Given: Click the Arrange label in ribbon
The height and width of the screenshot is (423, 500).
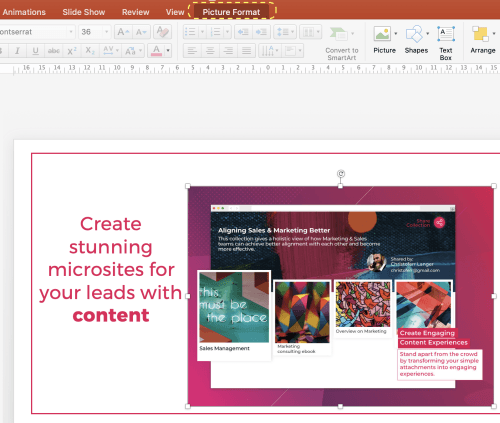Looking at the screenshot, I should [483, 50].
